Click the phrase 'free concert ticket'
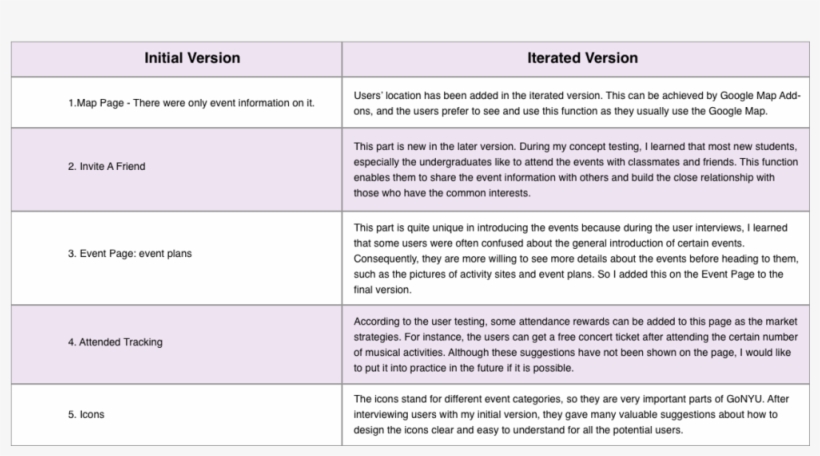This screenshot has width=820, height=456. point(558,337)
